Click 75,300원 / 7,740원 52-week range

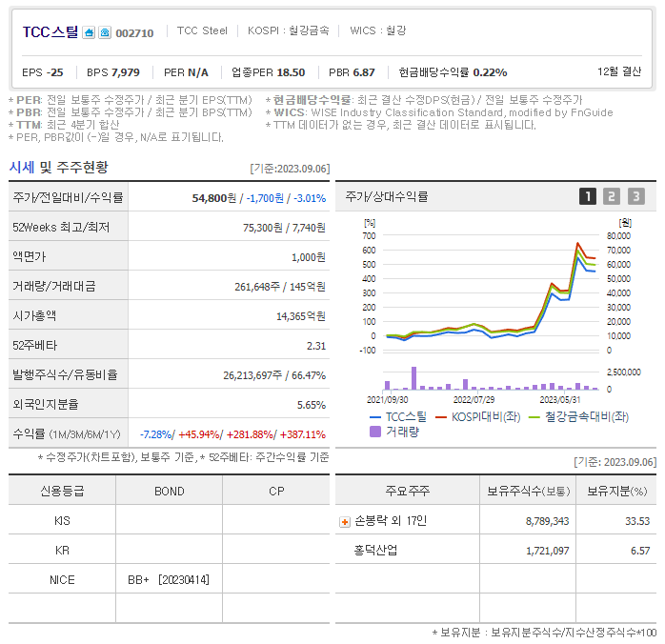click(284, 228)
